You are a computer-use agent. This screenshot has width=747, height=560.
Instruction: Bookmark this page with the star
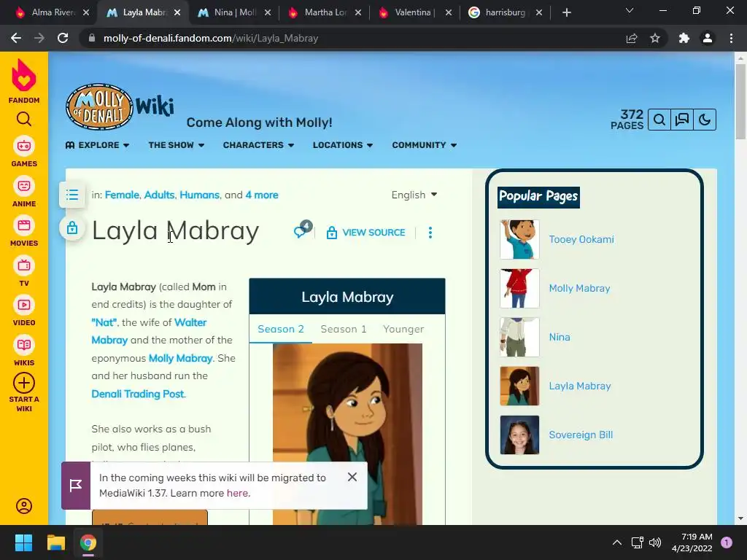pyautogui.click(x=655, y=38)
